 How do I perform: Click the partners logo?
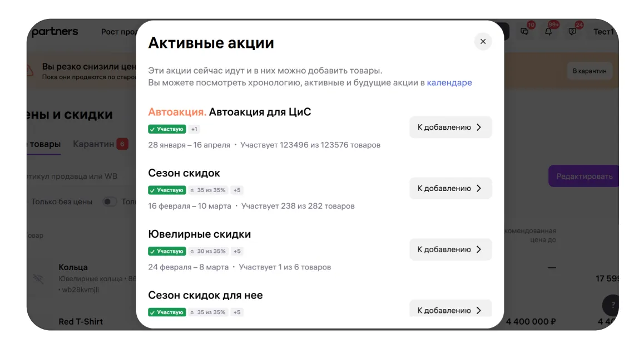[x=55, y=32]
